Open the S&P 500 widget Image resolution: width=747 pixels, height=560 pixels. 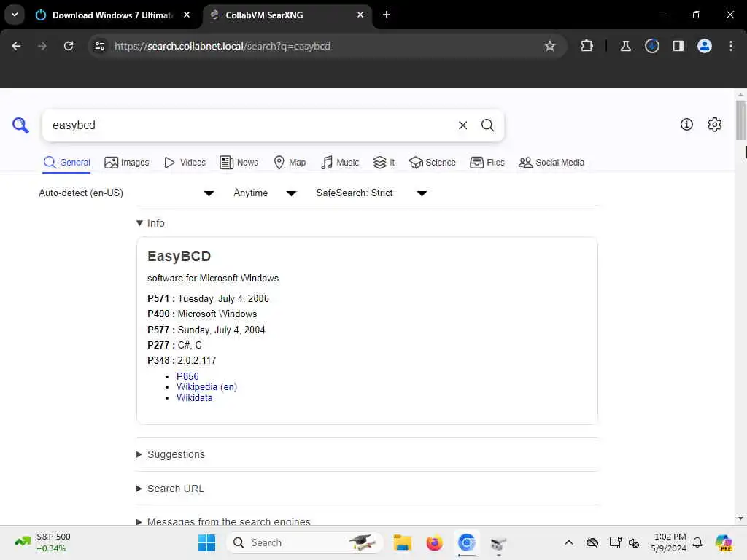click(42, 542)
